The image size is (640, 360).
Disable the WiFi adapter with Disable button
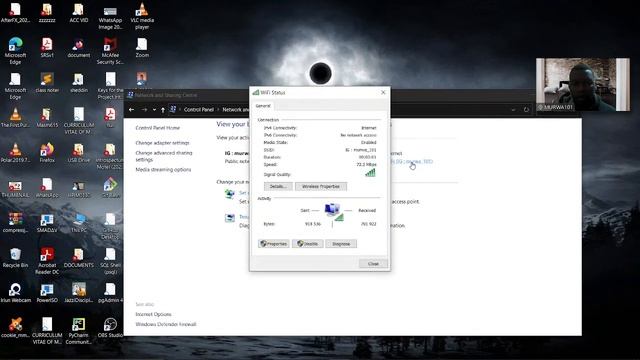(308, 244)
